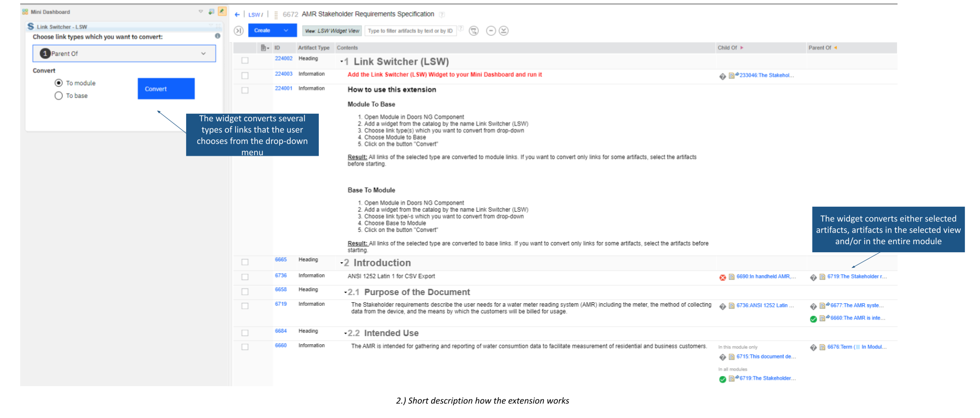Click the Child Of column arrow icon
Viewport: 980px width, 418px height.
(x=742, y=48)
